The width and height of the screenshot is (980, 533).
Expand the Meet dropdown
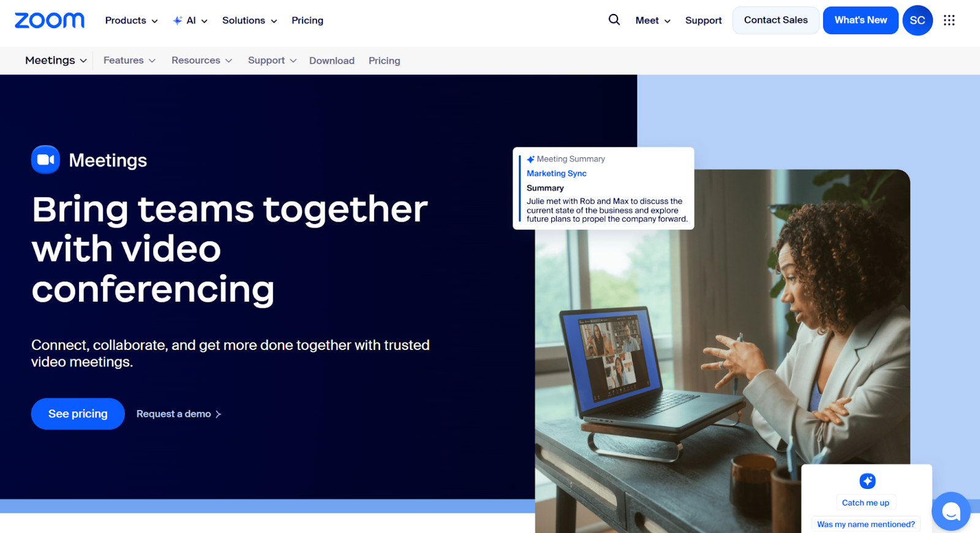point(652,20)
